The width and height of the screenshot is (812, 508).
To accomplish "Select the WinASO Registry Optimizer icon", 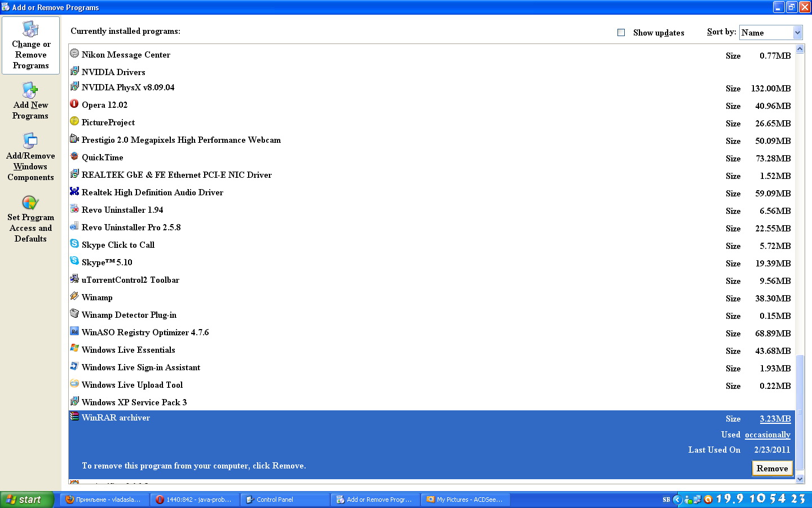I will coord(74,331).
